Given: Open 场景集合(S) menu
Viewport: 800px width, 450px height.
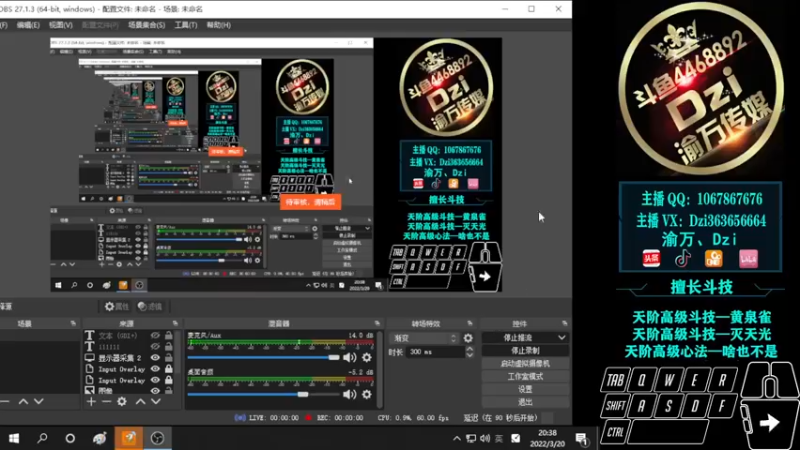Looking at the screenshot, I should click(x=146, y=25).
